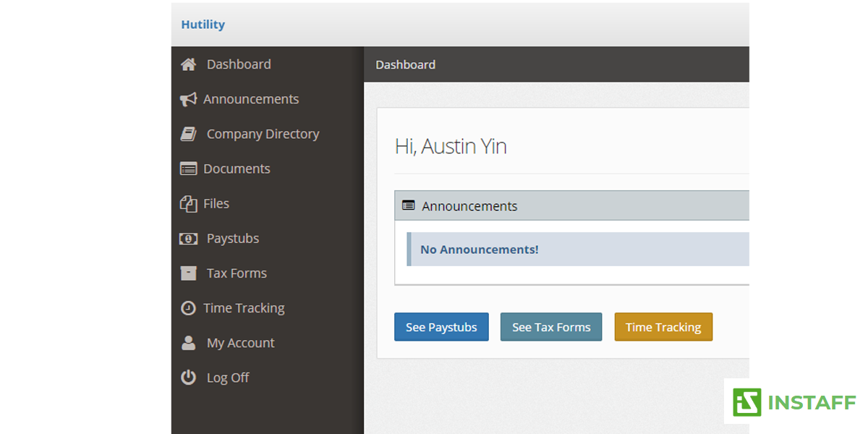868x434 pixels.
Task: Click the power icon to log off
Action: (x=188, y=378)
